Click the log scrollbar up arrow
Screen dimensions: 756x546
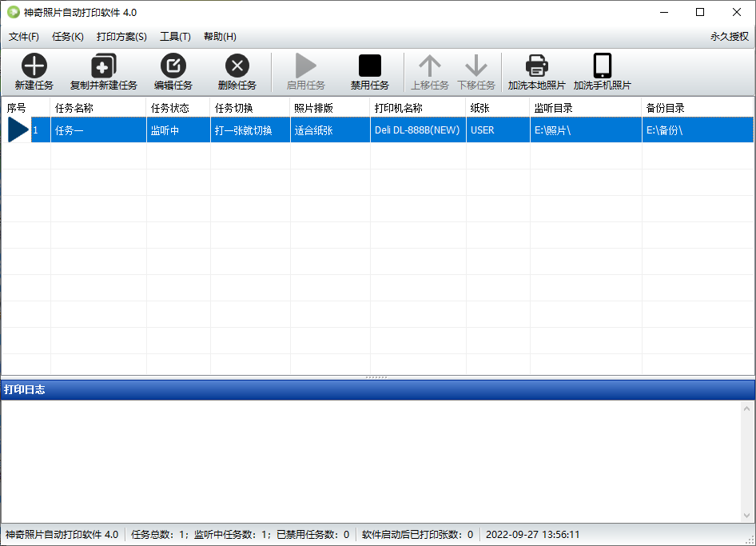click(x=747, y=409)
